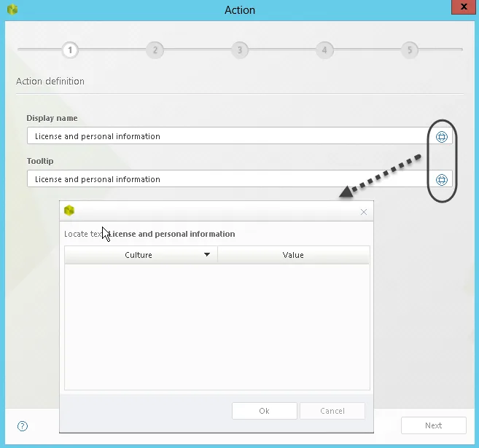The width and height of the screenshot is (479, 448).
Task: Click the globe icon beside Tooltip field
Action: click(441, 179)
